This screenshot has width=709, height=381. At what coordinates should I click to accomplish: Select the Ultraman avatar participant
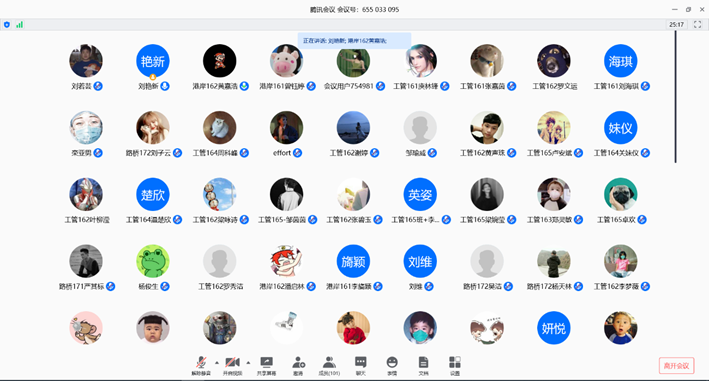tap(86, 194)
